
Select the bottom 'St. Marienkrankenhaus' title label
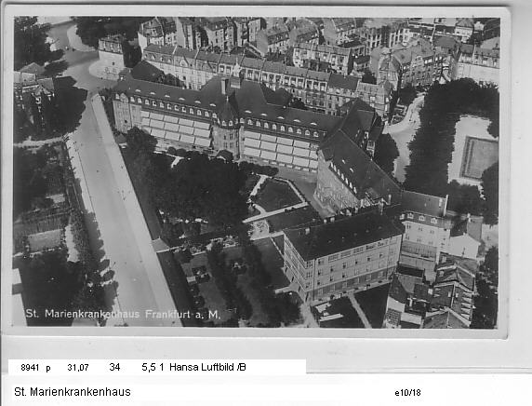point(73,392)
